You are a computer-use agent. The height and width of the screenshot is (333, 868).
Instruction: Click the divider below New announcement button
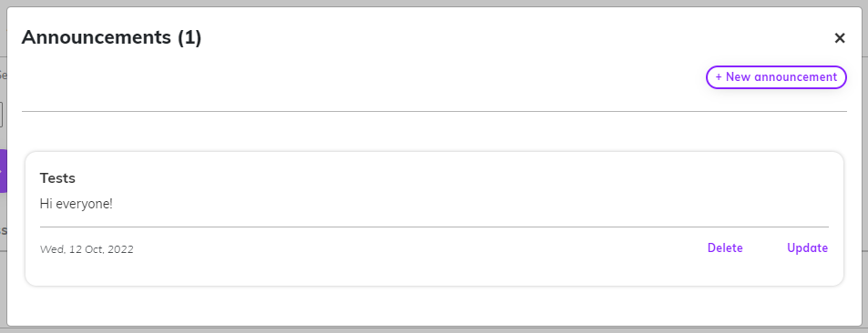click(434, 111)
